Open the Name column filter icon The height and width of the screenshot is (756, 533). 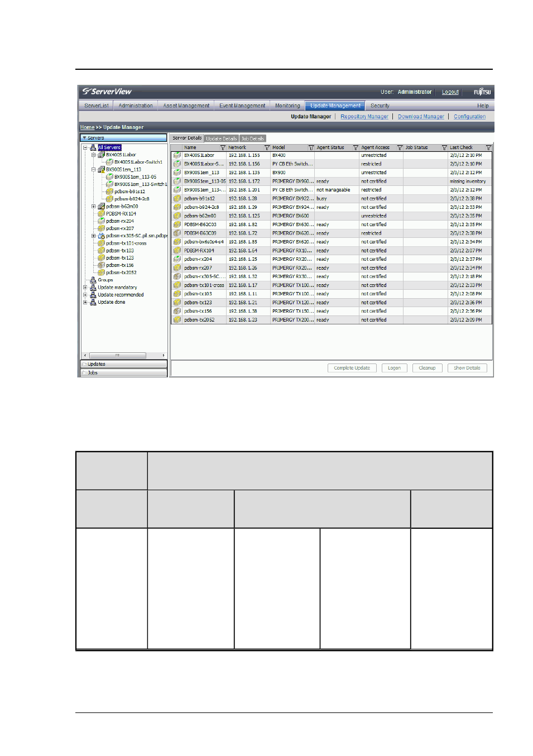pyautogui.click(x=223, y=147)
